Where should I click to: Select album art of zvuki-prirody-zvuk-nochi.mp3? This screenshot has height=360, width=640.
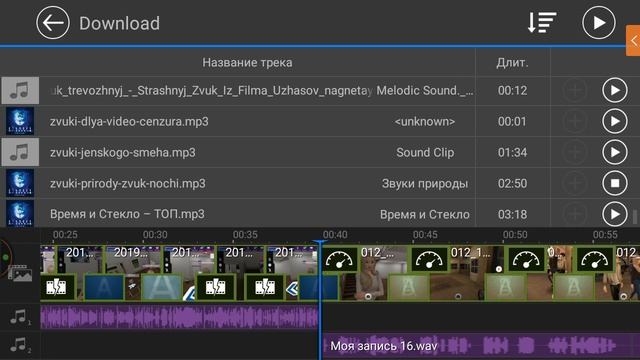pos(20,183)
